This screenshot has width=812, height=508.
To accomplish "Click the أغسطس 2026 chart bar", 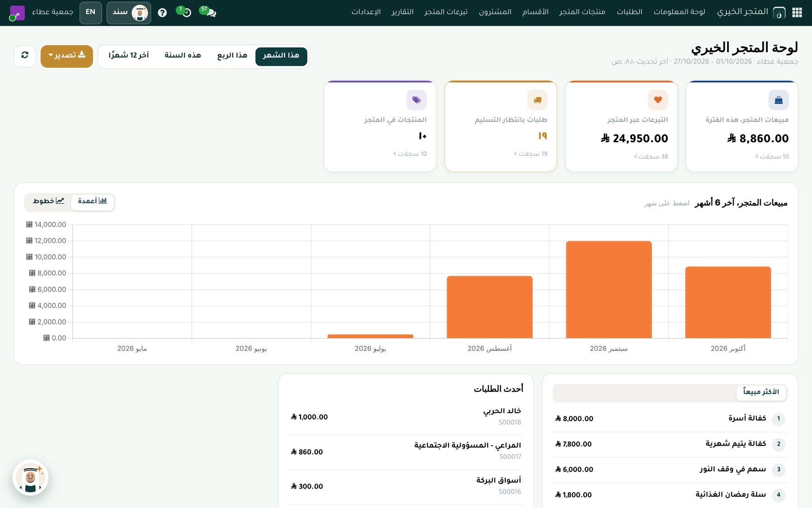I will coord(489,307).
